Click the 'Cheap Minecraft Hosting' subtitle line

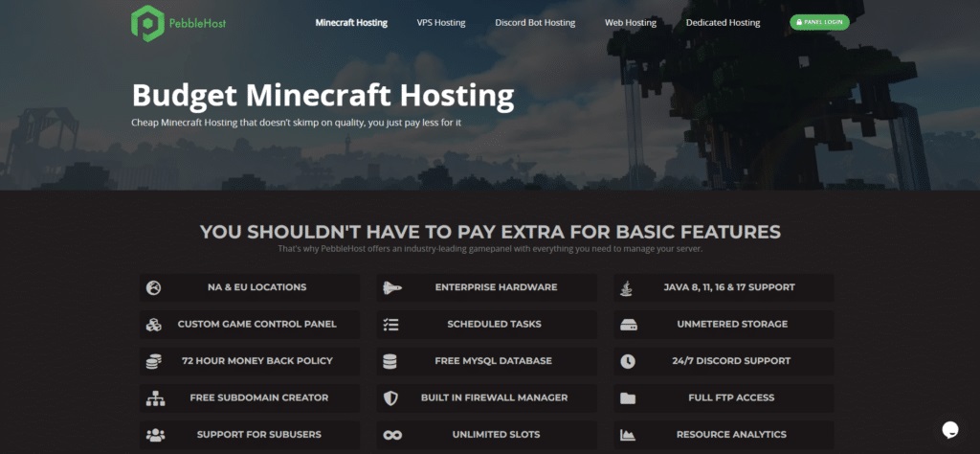tap(297, 123)
